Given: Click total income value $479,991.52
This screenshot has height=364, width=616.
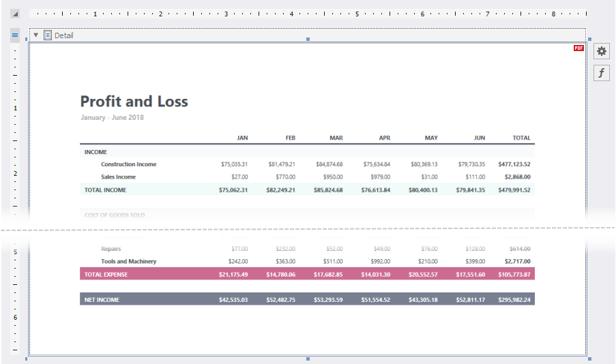Looking at the screenshot, I should click(x=514, y=190).
